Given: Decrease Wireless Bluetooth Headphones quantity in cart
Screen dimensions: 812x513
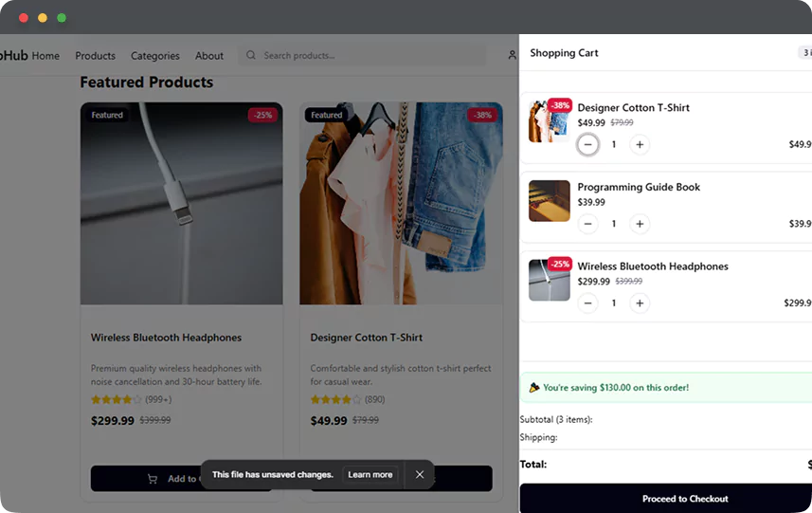Looking at the screenshot, I should point(588,303).
